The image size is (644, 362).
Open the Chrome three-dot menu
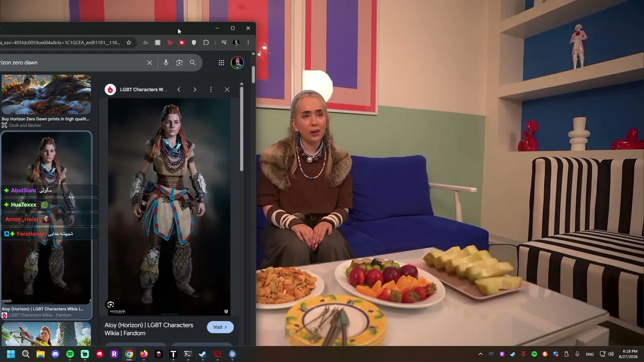(x=248, y=43)
